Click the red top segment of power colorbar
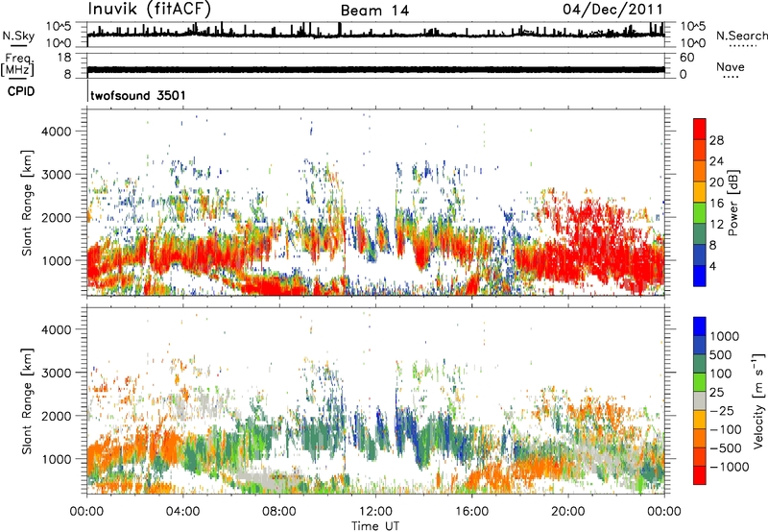The image size is (768, 532). pyautogui.click(x=700, y=129)
